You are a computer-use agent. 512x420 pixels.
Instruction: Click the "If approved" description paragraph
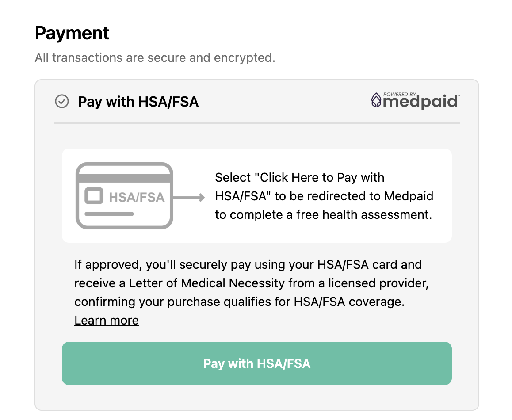coord(248,283)
